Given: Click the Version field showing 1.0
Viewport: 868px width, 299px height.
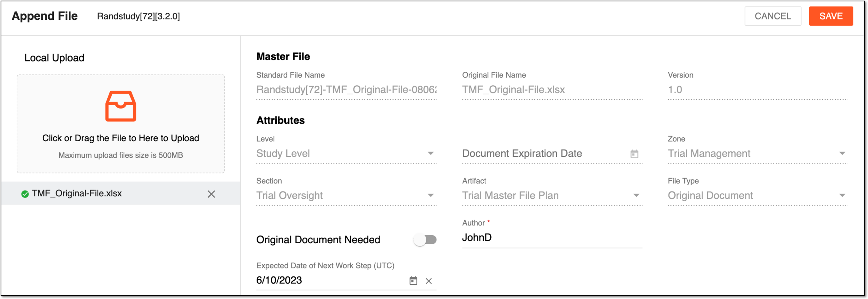Looking at the screenshot, I should click(x=758, y=90).
